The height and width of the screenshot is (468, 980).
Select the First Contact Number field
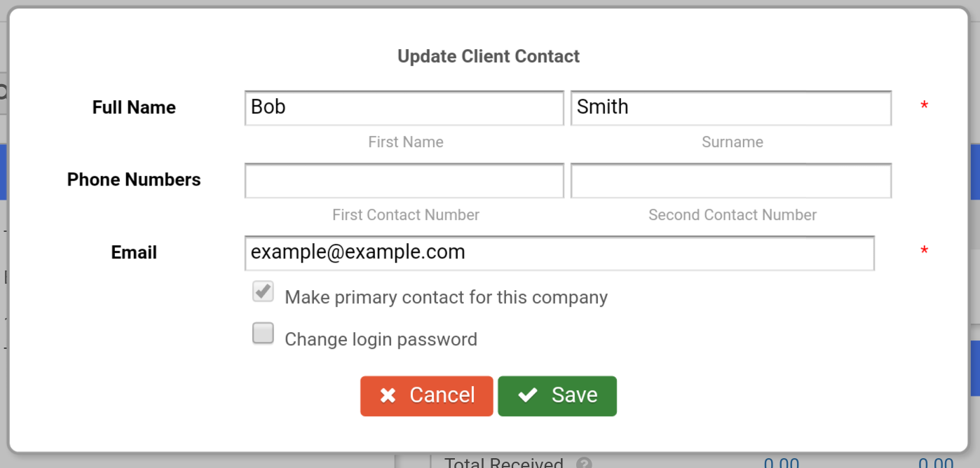404,181
